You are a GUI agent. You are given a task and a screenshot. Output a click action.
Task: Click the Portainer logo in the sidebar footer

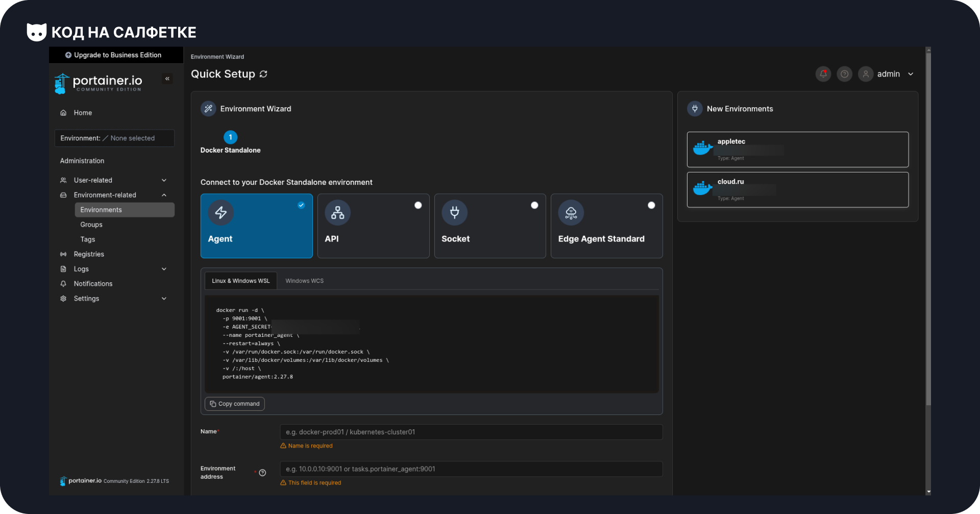(81, 481)
